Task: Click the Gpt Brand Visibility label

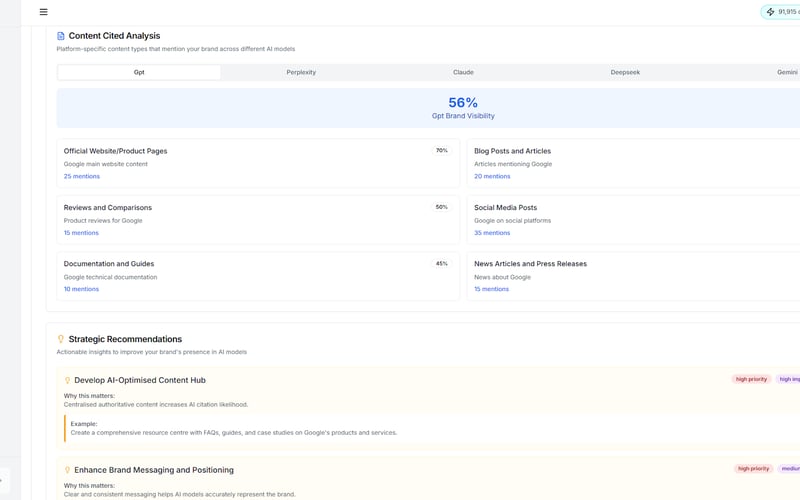Action: click(463, 116)
